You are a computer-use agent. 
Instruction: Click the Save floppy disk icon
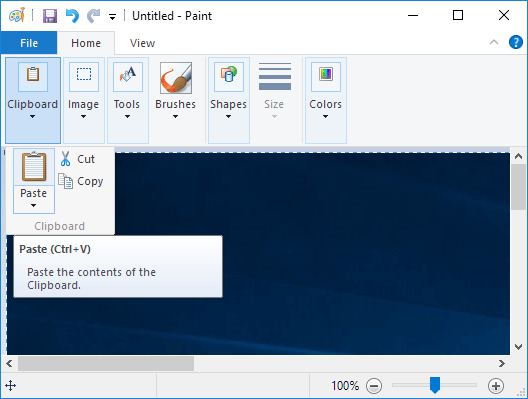50,16
